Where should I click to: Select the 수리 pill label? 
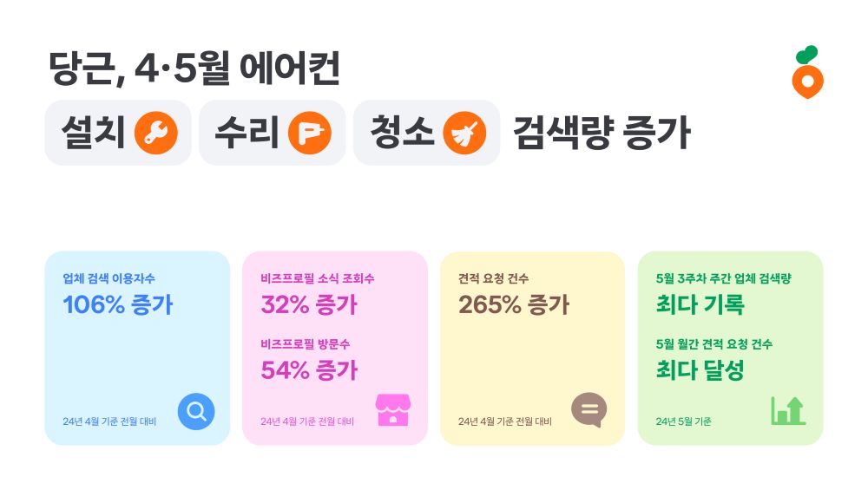pos(247,133)
